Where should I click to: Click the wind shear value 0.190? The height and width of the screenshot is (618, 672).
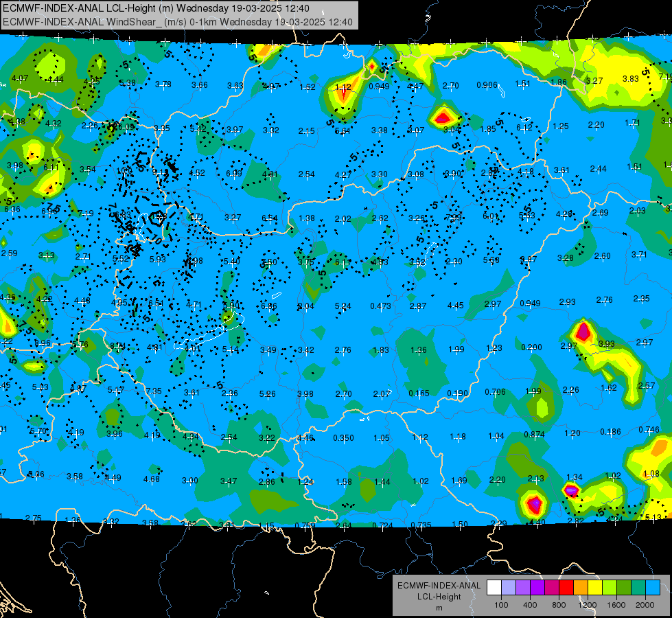pos(457,393)
